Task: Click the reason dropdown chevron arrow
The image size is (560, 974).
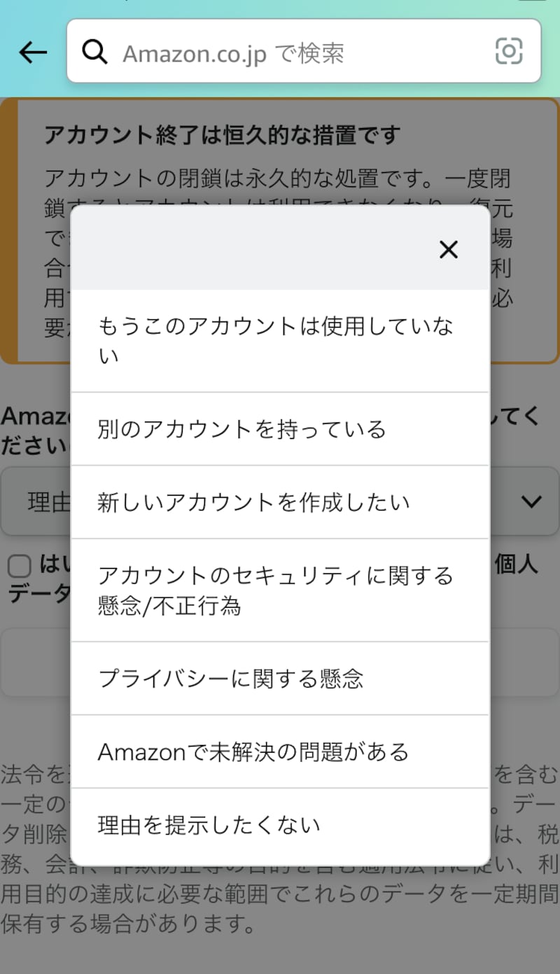Action: click(x=531, y=501)
